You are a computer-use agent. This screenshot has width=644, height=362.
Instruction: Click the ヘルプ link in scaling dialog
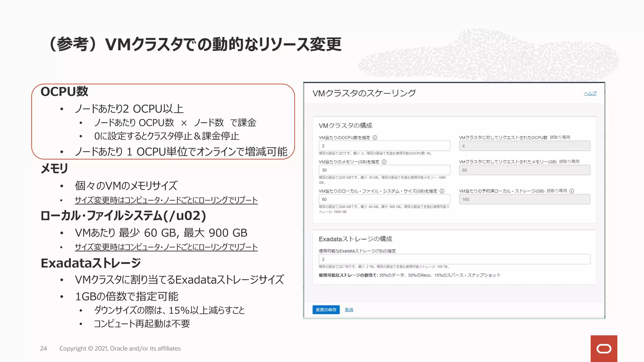point(590,93)
